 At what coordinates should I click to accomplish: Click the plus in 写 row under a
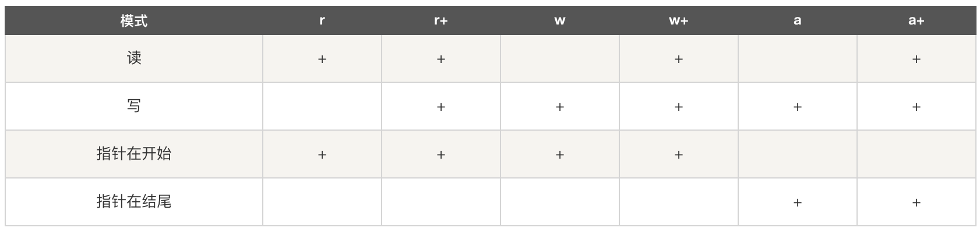coord(798,107)
